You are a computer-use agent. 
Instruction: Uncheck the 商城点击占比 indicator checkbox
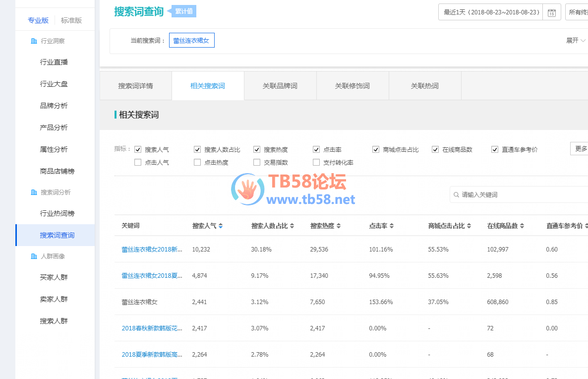[x=376, y=149]
